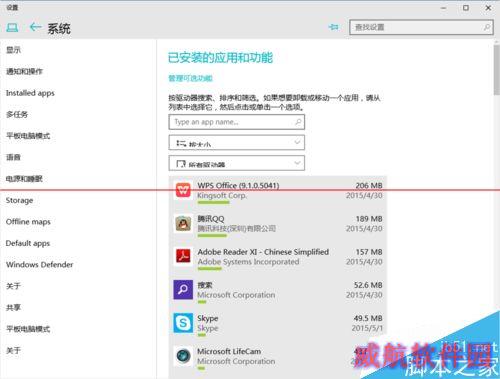Click the pin icon beside settings search
500x379 pixels.
coord(333,27)
